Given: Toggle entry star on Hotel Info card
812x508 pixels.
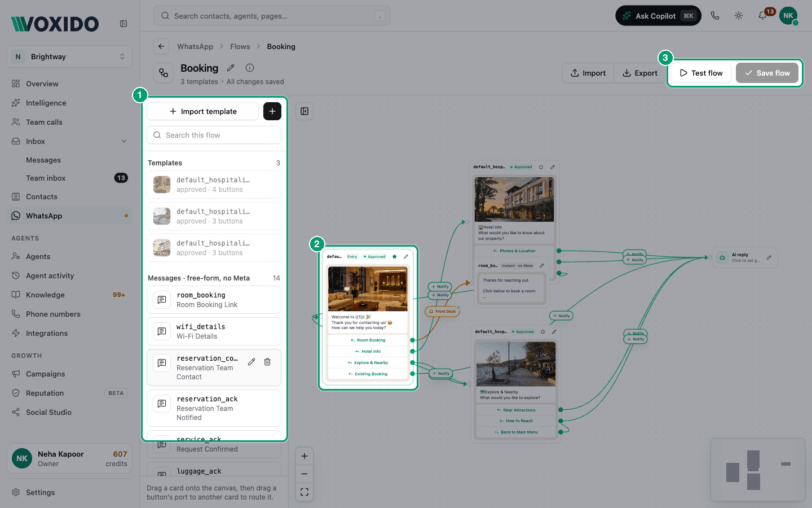Looking at the screenshot, I should pos(541,167).
